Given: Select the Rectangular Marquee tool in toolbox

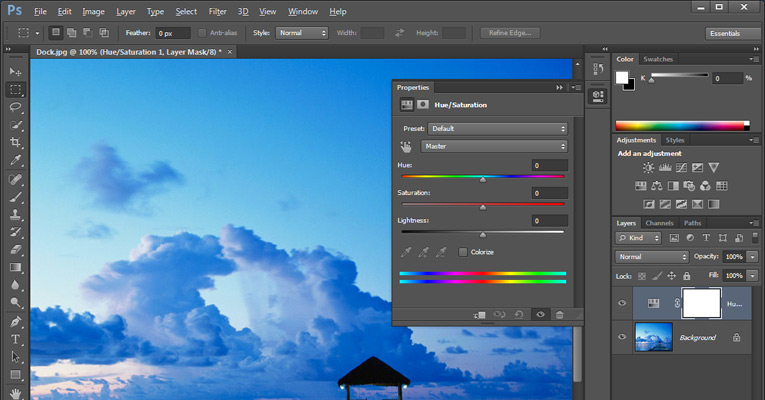Looking at the screenshot, I should point(15,89).
